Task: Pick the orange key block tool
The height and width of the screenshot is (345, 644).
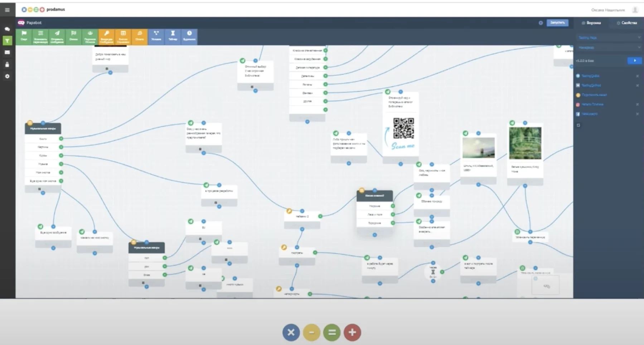Action: (106, 36)
